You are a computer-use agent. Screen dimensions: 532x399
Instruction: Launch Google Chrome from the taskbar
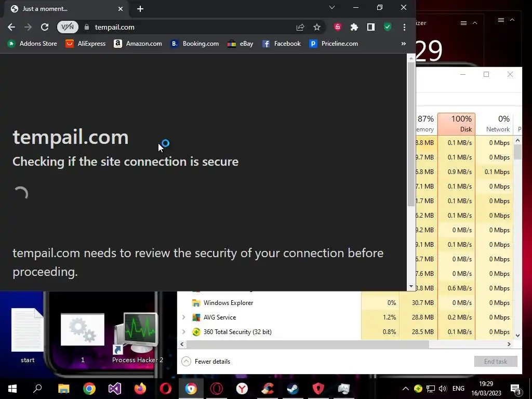tap(89, 389)
